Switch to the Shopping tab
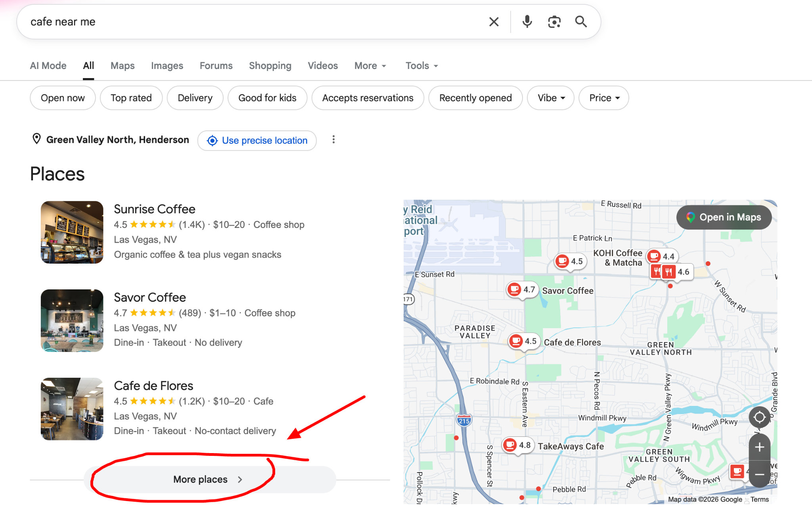This screenshot has height=528, width=812. pyautogui.click(x=270, y=66)
